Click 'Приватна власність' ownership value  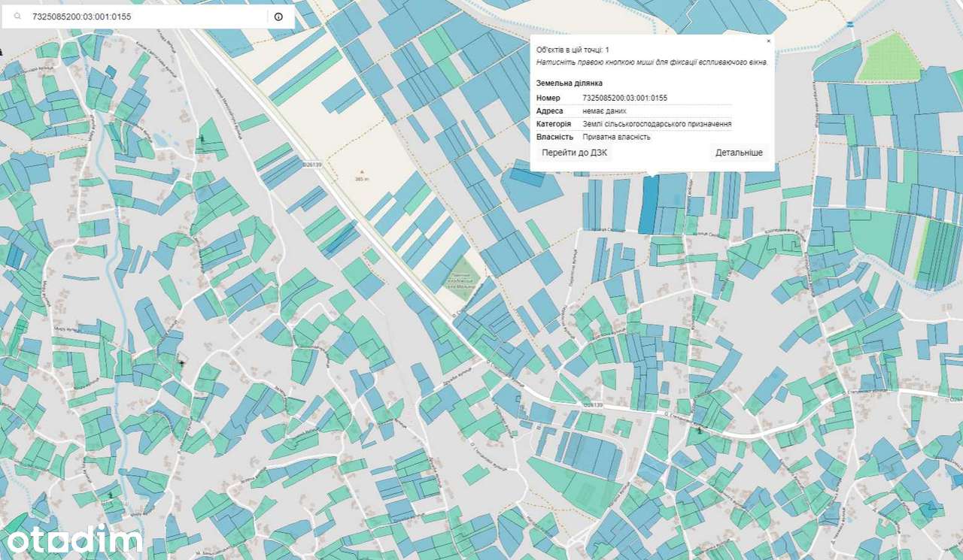pos(617,137)
